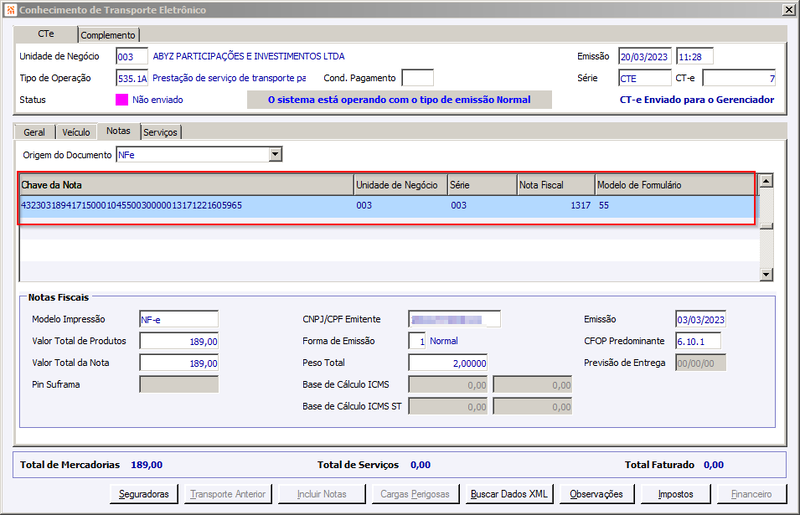Click the first Base de Cálculo ICMS field
The height and width of the screenshot is (515, 800).
tap(448, 385)
